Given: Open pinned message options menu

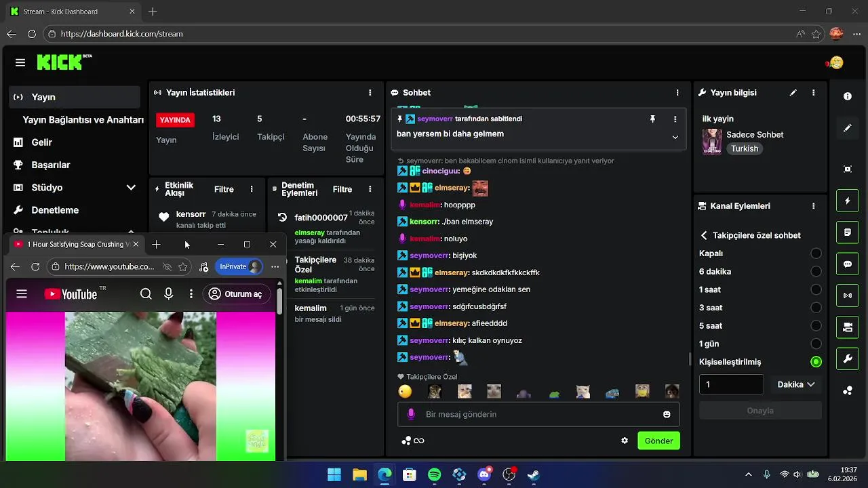Looking at the screenshot, I should click(675, 119).
